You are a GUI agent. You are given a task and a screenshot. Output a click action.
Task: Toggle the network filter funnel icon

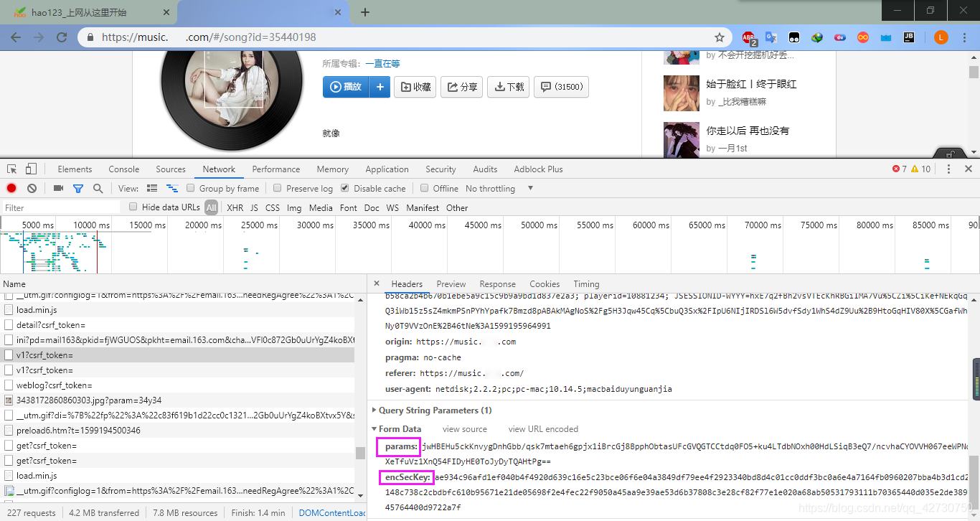point(78,189)
